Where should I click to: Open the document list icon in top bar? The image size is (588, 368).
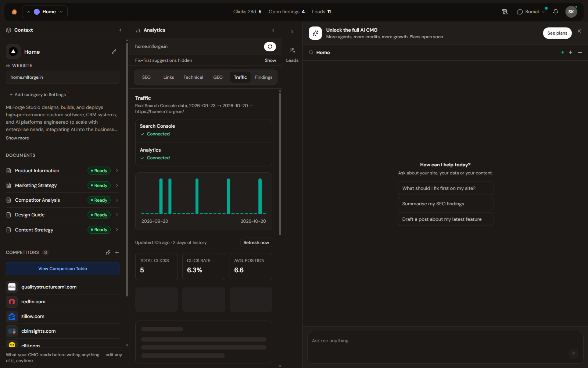tap(505, 12)
